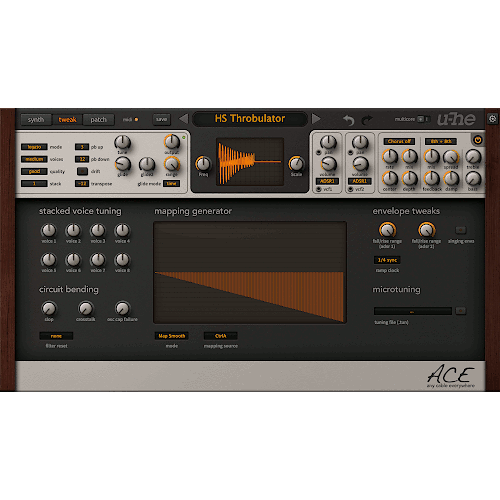500x500 pixels.
Task: Toggle the singing envs button
Action: 461,230
